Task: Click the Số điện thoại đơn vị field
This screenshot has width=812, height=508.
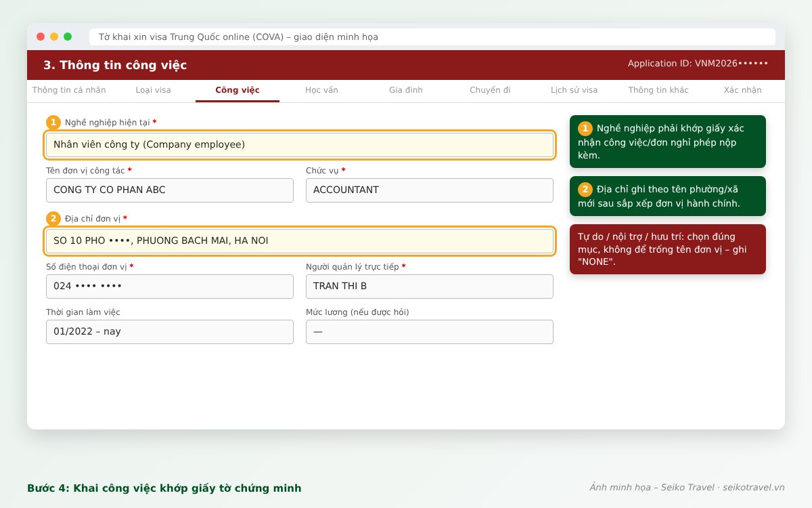Action: click(170, 287)
